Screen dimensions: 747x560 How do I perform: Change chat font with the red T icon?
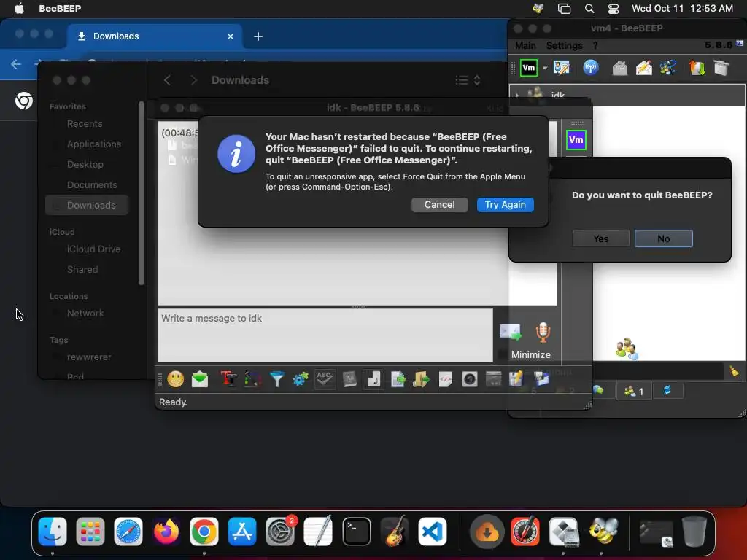228,379
